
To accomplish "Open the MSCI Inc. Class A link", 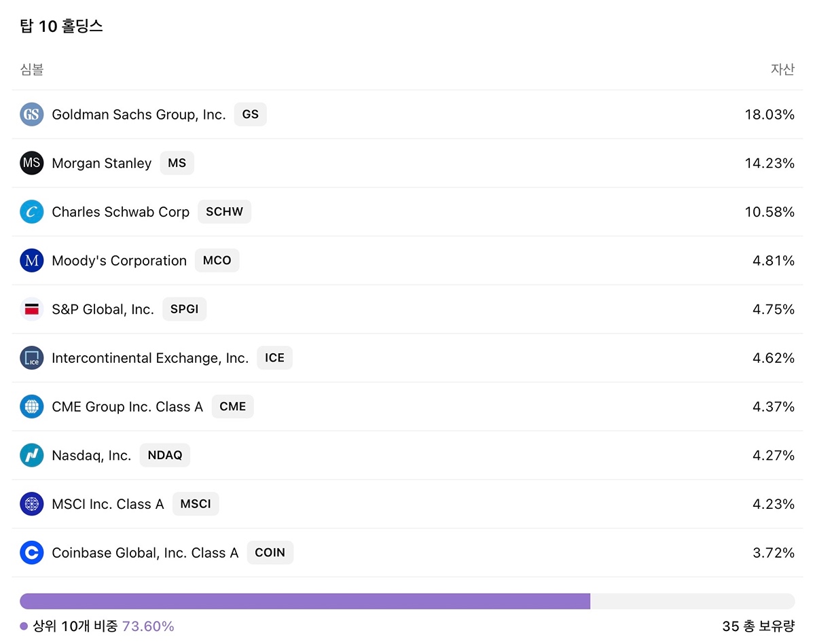I will click(x=108, y=504).
